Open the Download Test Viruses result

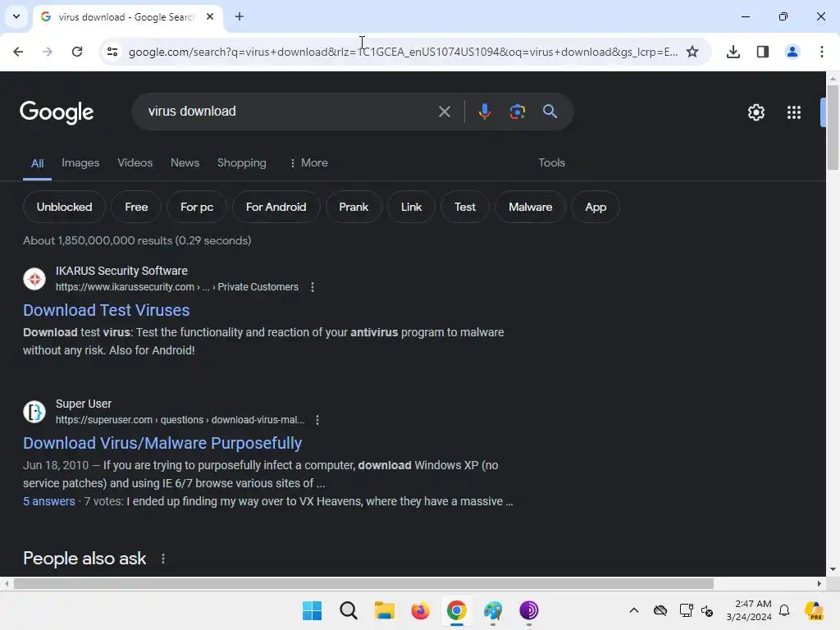coord(106,310)
